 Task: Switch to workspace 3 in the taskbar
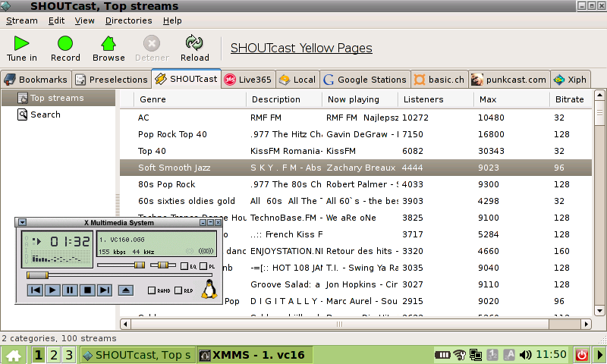tap(69, 355)
